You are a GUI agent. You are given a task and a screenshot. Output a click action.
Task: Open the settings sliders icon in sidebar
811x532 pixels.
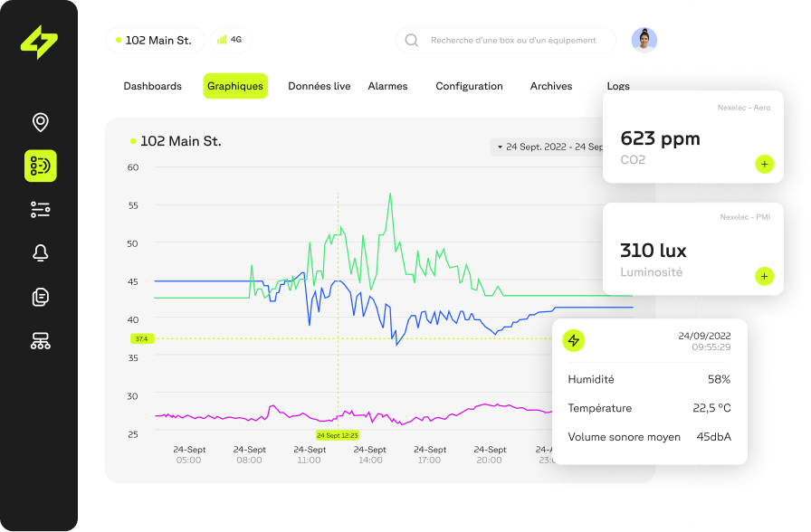[39, 210]
